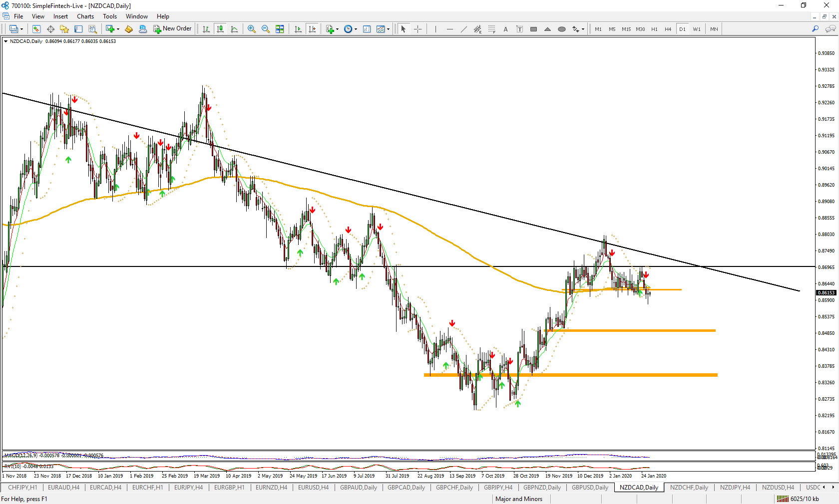This screenshot has height=504, width=839.
Task: Select the crosshair tool
Action: click(x=418, y=29)
